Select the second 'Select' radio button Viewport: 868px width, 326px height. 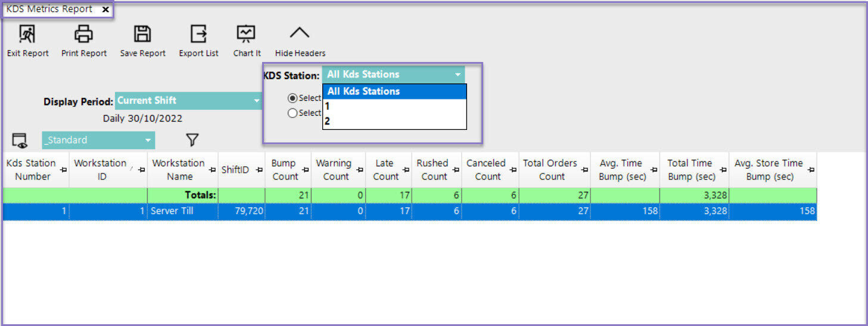pos(293,113)
